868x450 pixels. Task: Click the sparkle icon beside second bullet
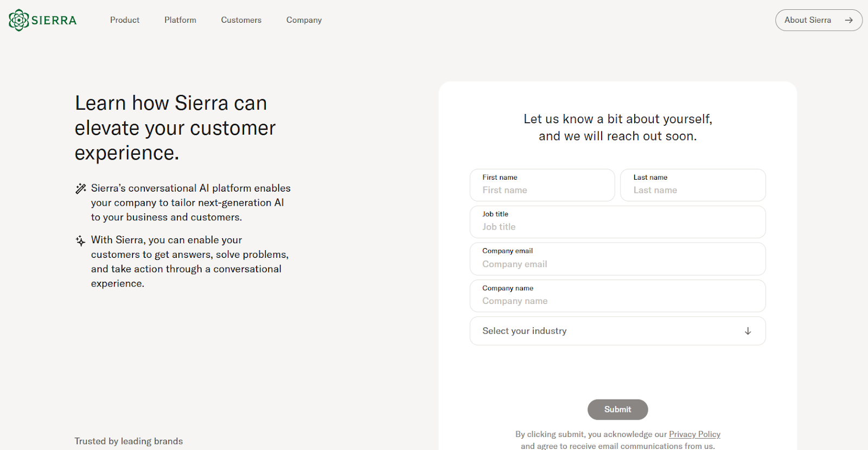(81, 240)
